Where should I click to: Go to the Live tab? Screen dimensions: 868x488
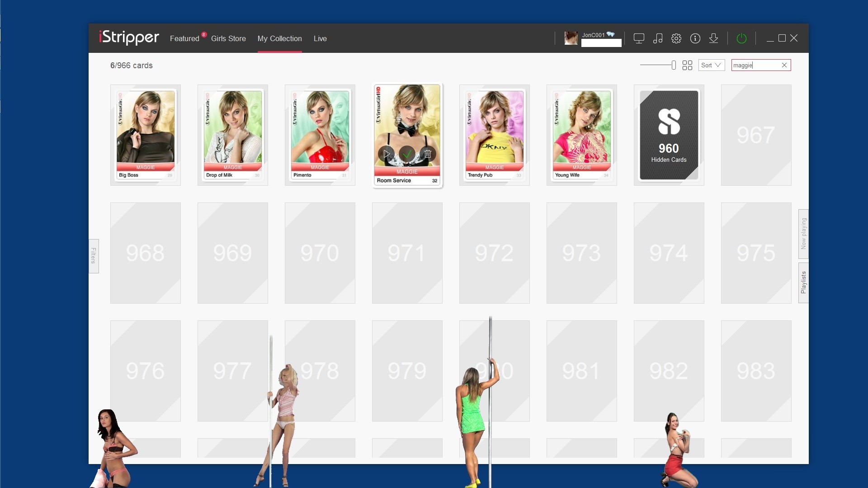pos(320,38)
